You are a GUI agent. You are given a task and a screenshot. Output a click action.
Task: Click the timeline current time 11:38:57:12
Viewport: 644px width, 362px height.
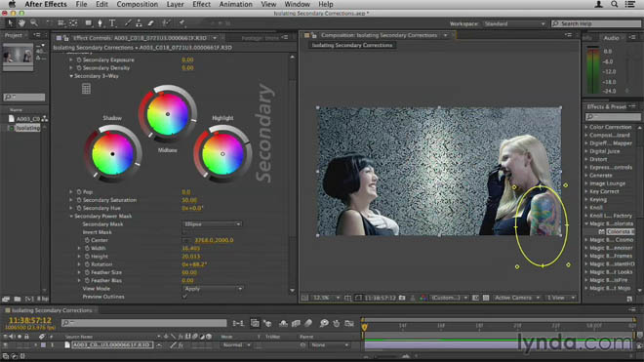[30, 320]
